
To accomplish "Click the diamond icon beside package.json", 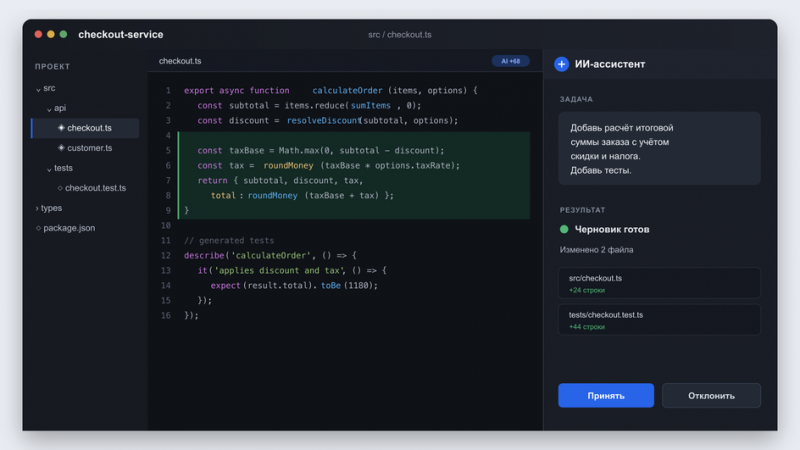I will [38, 228].
